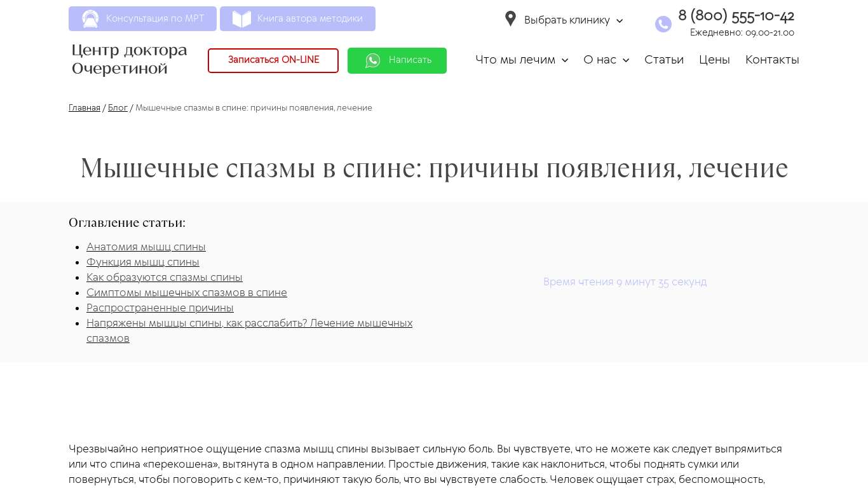The width and height of the screenshot is (868, 488).
Task: Jump to Анатомия мышц спины section
Action: (x=146, y=247)
